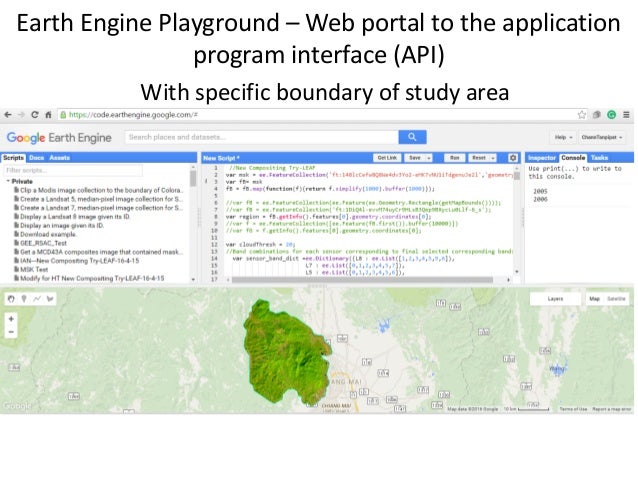Select the draw line tool on map
638x479 pixels.
(x=37, y=299)
